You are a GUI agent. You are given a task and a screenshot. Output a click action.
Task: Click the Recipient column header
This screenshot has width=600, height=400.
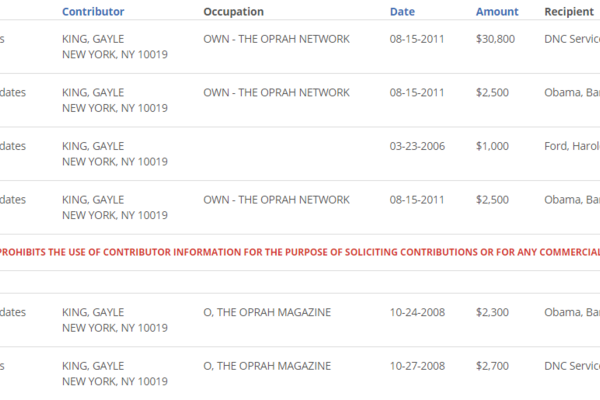pos(570,12)
